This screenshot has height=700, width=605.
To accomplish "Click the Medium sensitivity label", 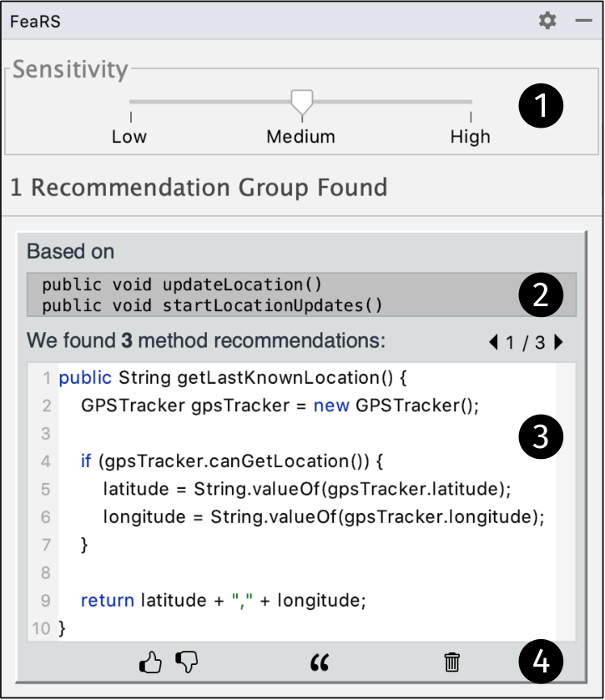I will tap(301, 137).
